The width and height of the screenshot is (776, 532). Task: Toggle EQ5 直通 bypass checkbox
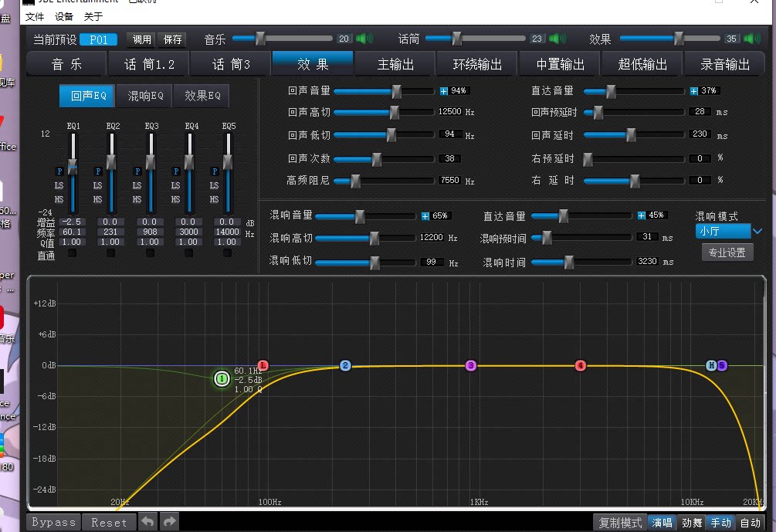point(227,253)
